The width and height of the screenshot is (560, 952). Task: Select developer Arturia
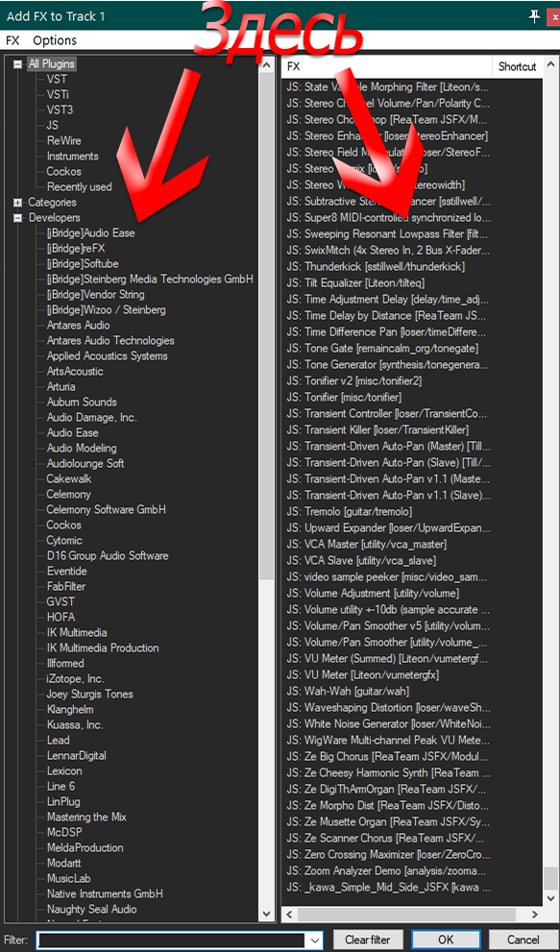pyautogui.click(x=61, y=386)
